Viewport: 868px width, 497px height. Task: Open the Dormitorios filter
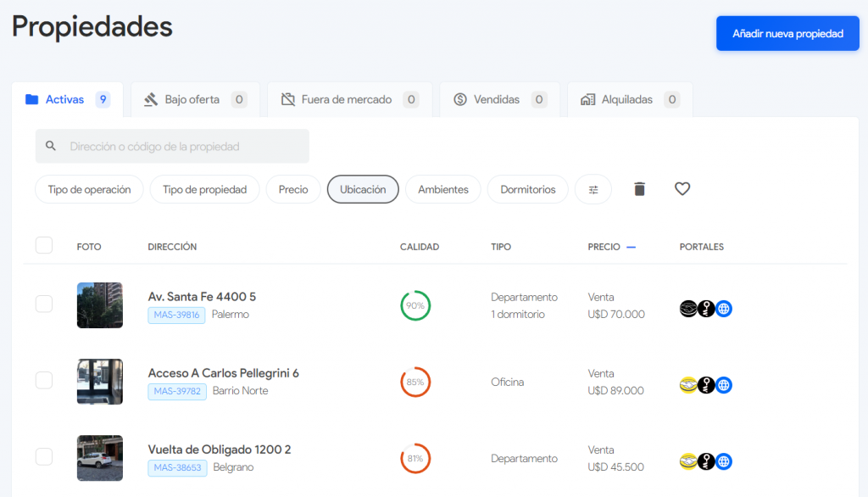[x=527, y=189]
